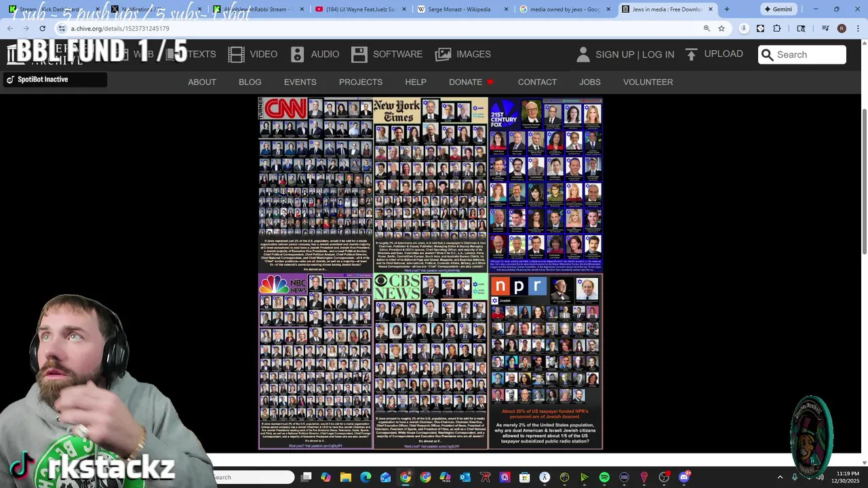Switch to the Kick Dashboard tab
This screenshot has height=488, width=868.
pos(54,9)
